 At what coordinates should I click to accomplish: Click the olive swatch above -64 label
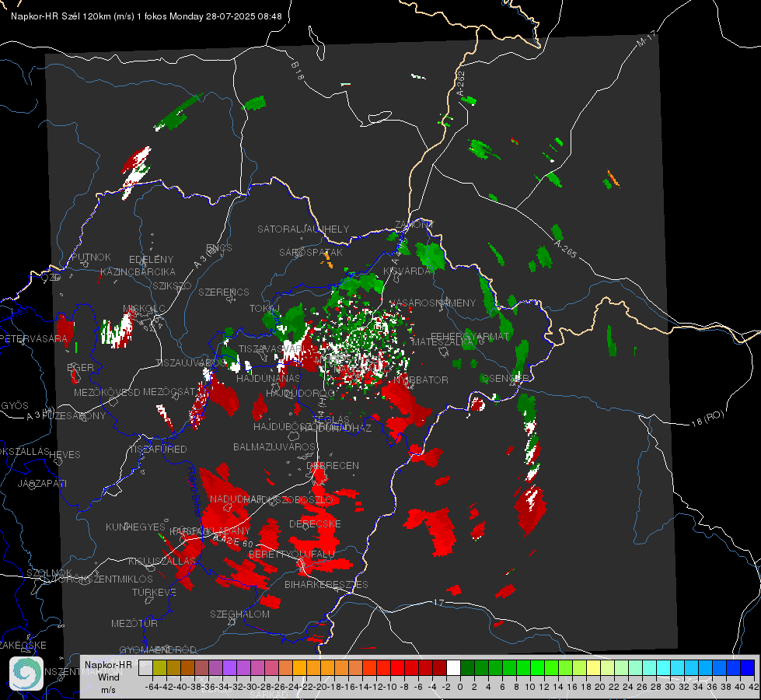159,667
